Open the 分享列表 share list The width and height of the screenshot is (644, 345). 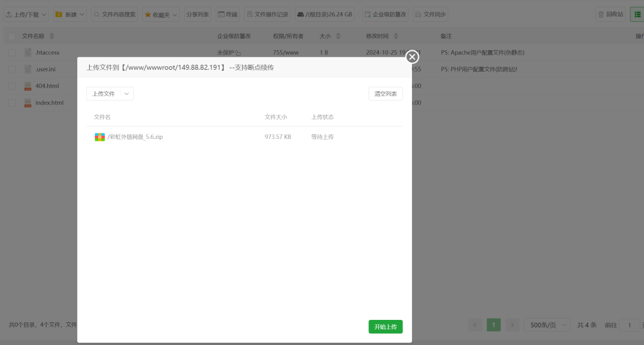click(x=197, y=14)
